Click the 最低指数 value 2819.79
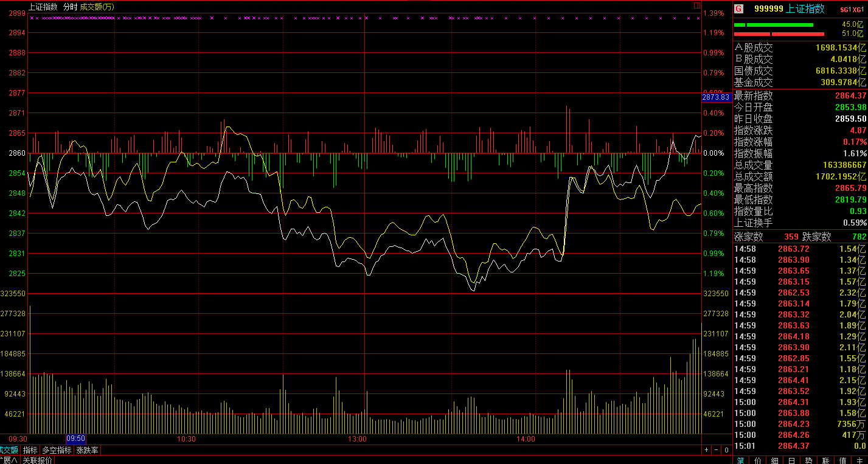Screen dimensions: 868x464 (x=850, y=199)
